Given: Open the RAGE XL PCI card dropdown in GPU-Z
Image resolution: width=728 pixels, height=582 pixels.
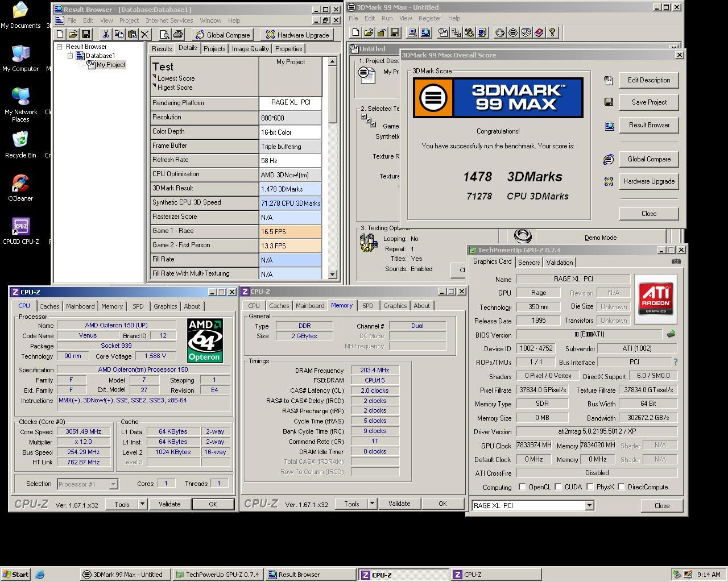Looking at the screenshot, I should [x=589, y=505].
